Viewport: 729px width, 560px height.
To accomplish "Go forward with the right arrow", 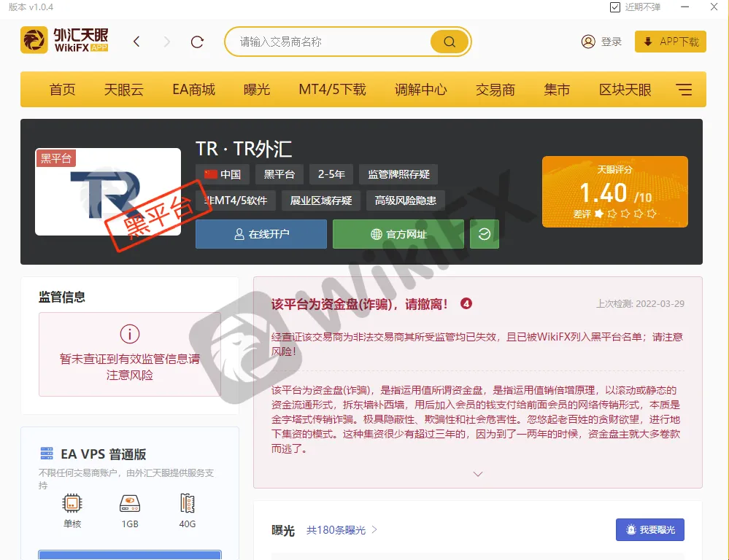I will coord(167,42).
